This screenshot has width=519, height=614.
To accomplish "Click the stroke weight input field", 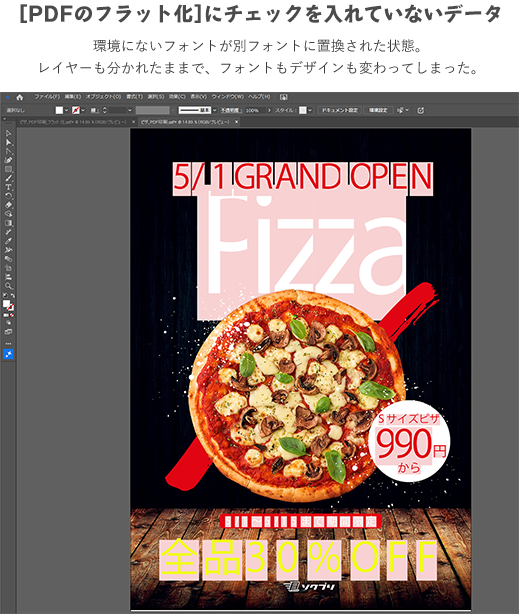I will point(118,110).
